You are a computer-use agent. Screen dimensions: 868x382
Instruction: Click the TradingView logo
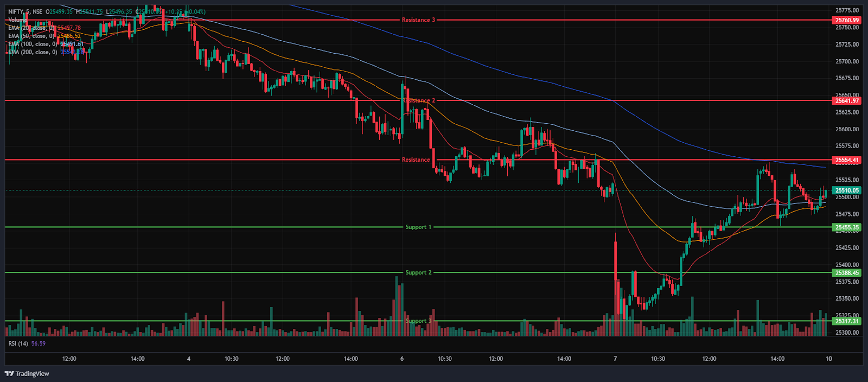click(27, 373)
